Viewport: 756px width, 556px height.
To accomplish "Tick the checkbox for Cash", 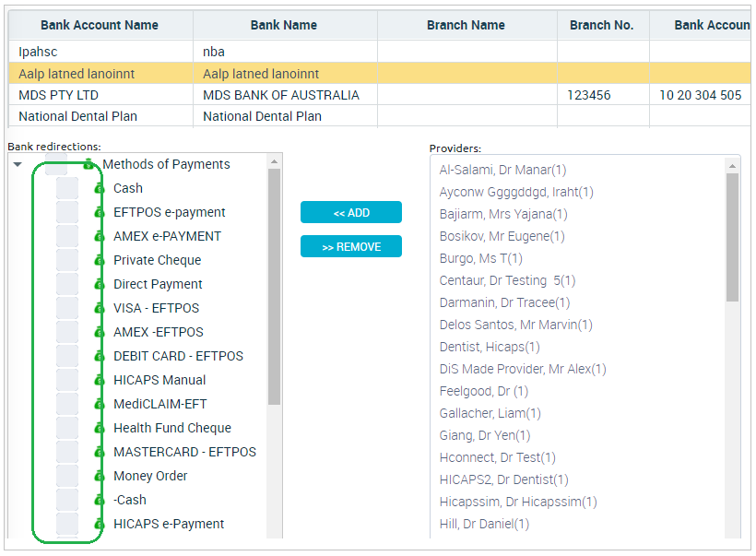I will point(67,188).
